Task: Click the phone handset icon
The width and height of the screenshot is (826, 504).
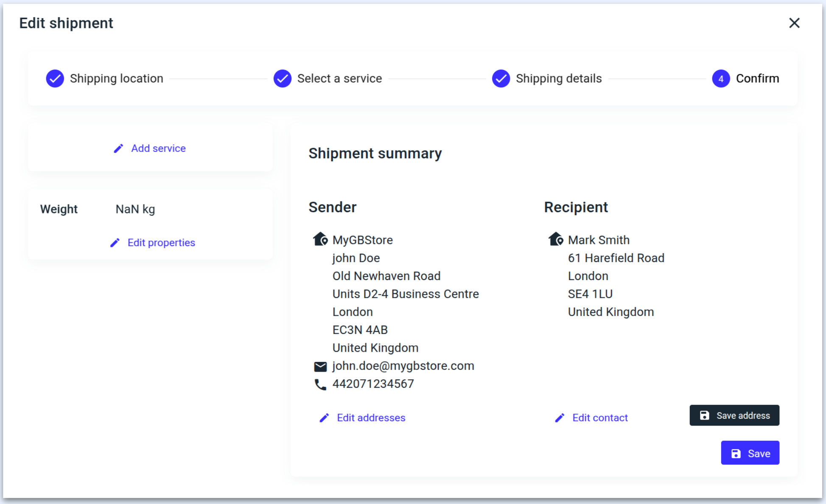Action: pyautogui.click(x=320, y=384)
